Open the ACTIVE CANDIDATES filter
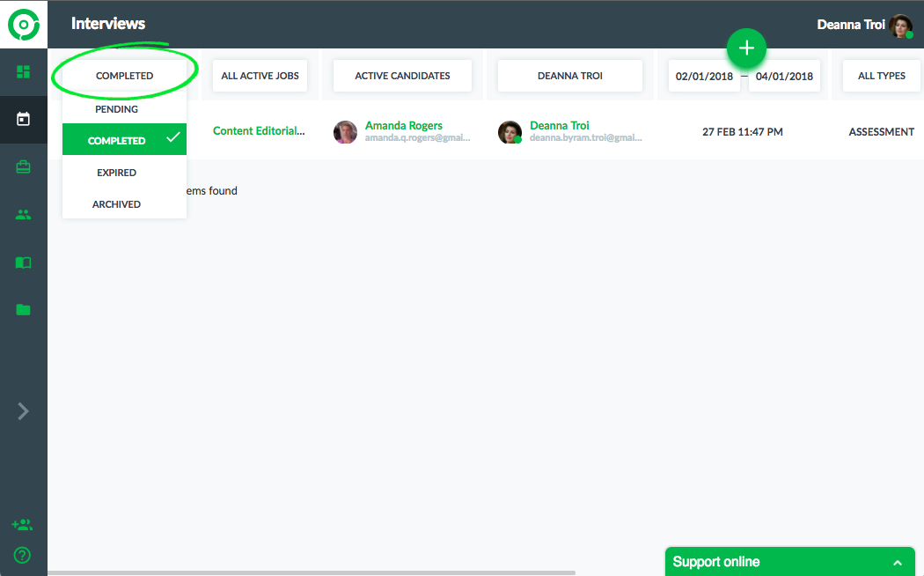 tap(402, 76)
